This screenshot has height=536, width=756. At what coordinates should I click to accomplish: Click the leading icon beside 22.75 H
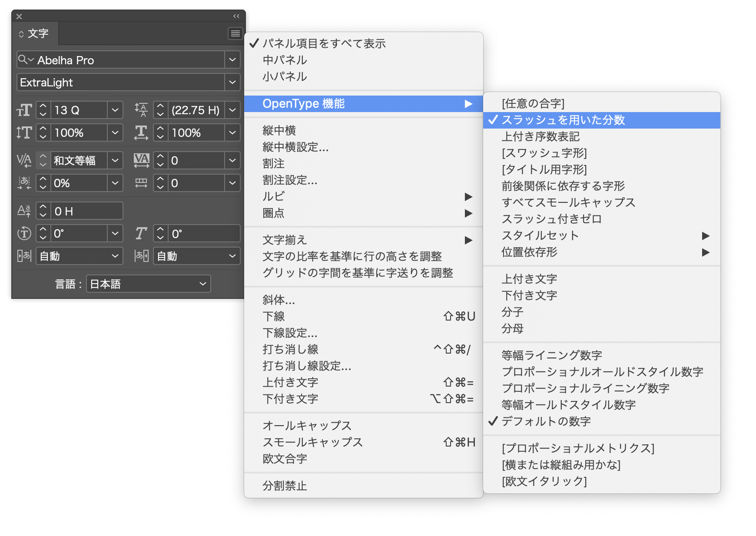point(141,110)
